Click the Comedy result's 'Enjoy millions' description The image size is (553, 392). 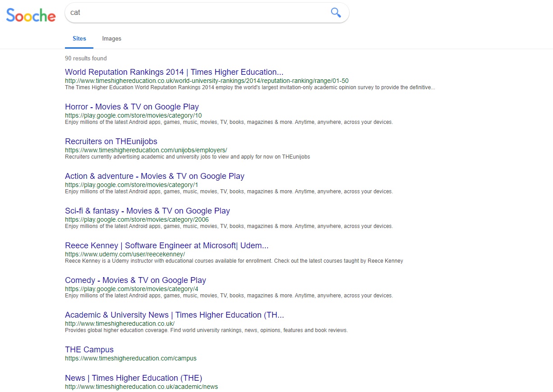tap(229, 296)
